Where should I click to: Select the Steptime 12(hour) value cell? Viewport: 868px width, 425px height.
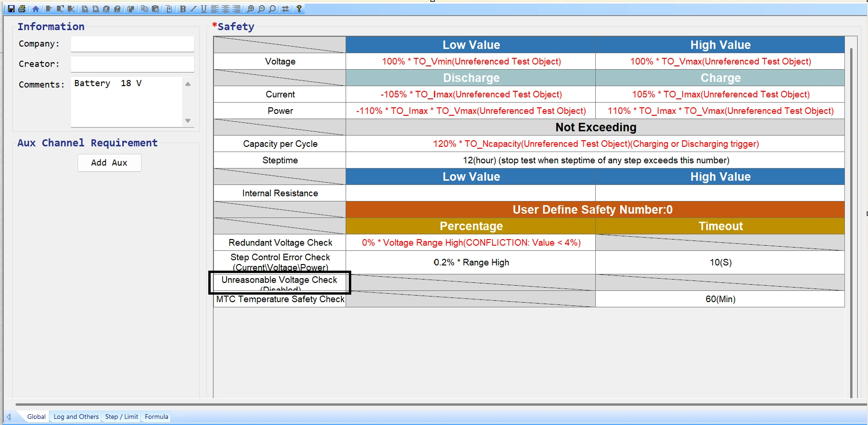tap(595, 160)
